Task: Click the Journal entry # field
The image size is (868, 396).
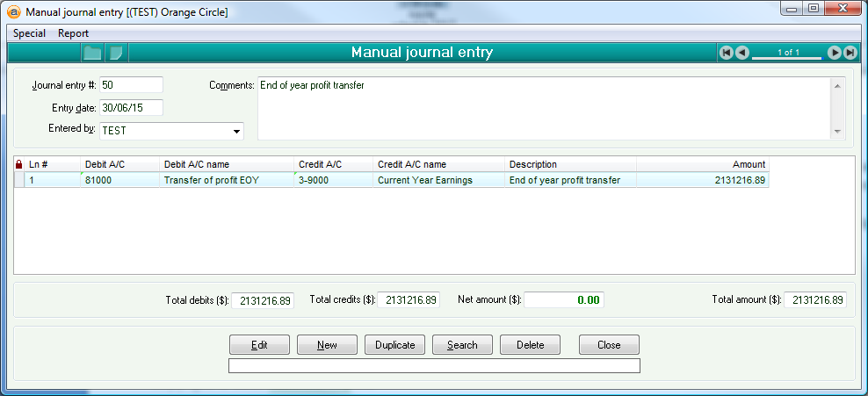Action: click(131, 85)
